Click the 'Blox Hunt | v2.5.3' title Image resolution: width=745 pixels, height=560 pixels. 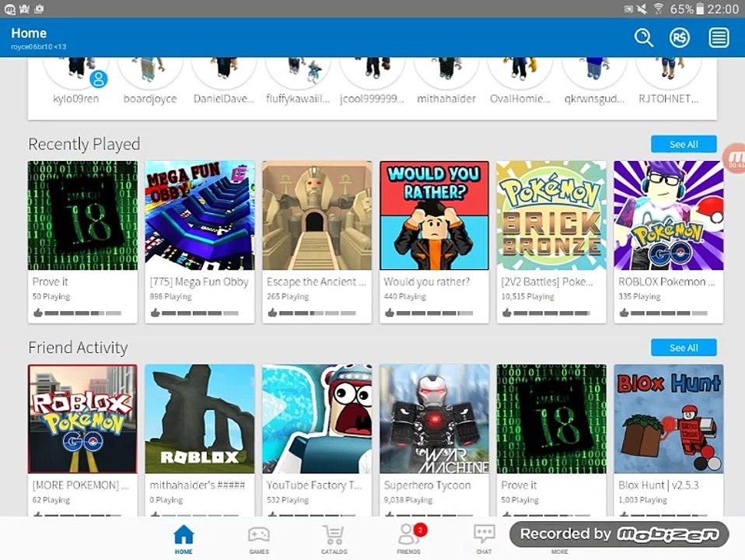point(659,485)
